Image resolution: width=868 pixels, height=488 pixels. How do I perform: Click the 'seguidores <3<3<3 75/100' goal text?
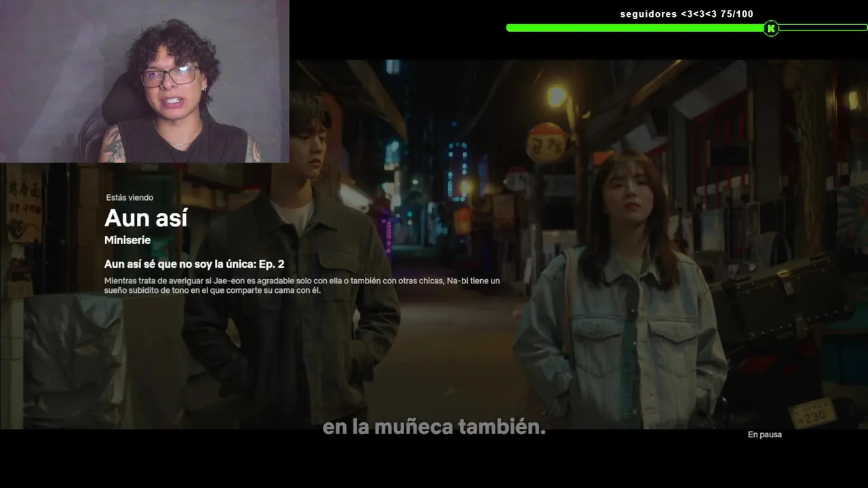687,14
